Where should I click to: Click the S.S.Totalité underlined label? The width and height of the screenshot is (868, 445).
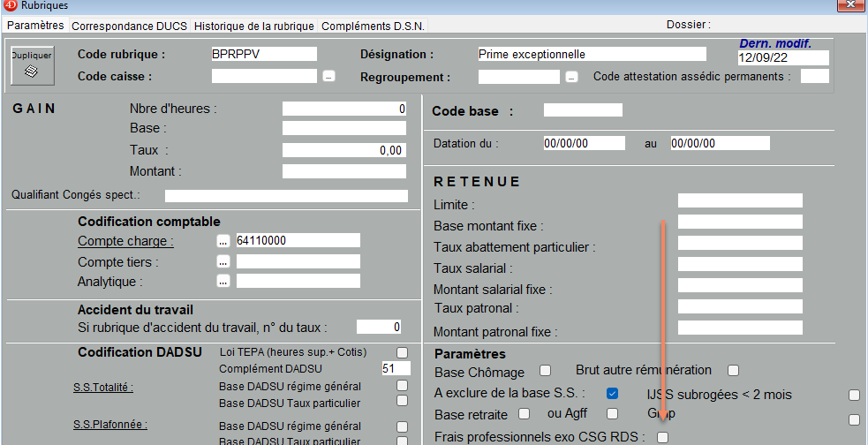[103, 388]
